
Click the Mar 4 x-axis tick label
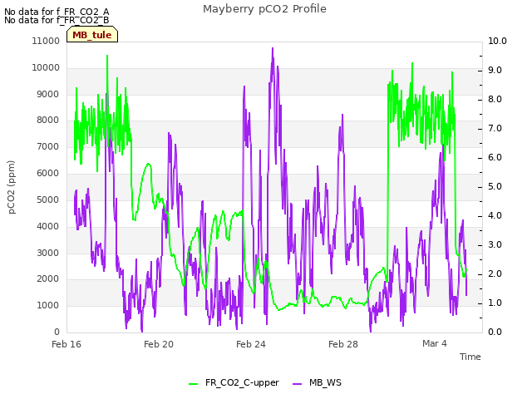[x=435, y=343]
